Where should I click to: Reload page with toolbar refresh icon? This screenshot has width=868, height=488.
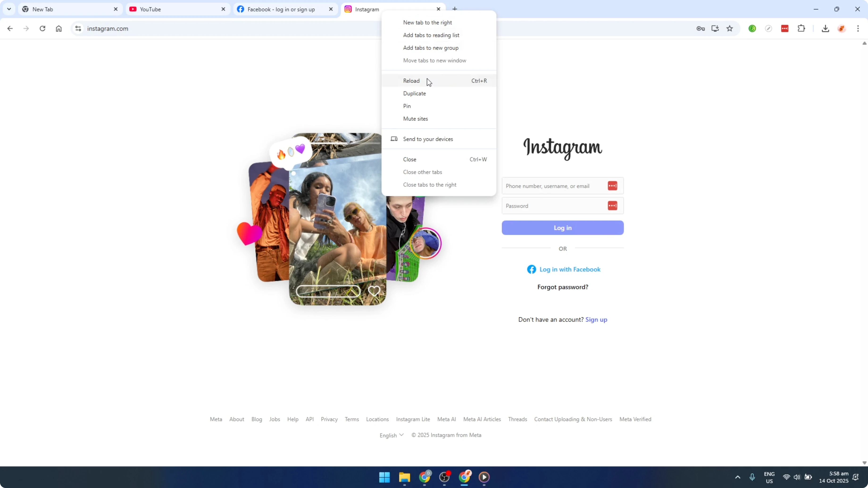[42, 29]
